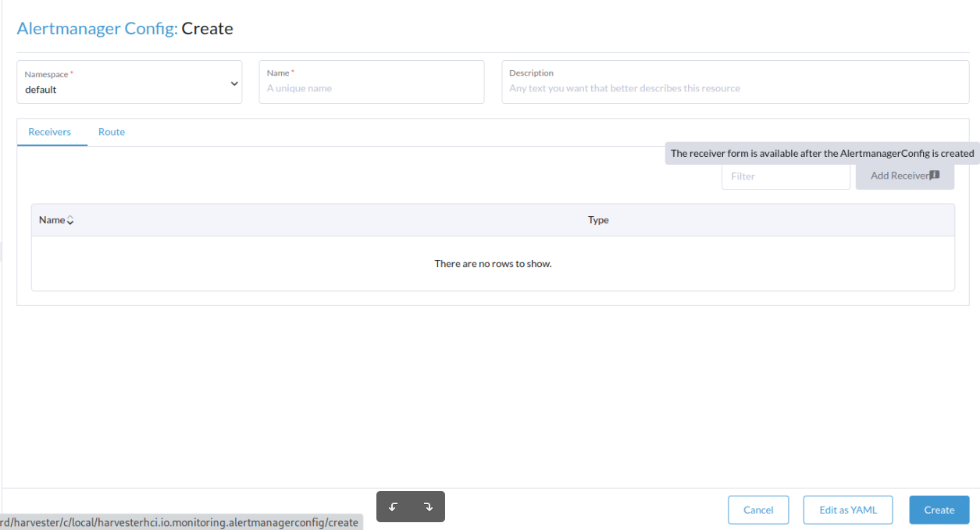Screen dimensions: 980x530
Task: Click the Alertmanager Config breadcrumb link
Action: point(97,29)
